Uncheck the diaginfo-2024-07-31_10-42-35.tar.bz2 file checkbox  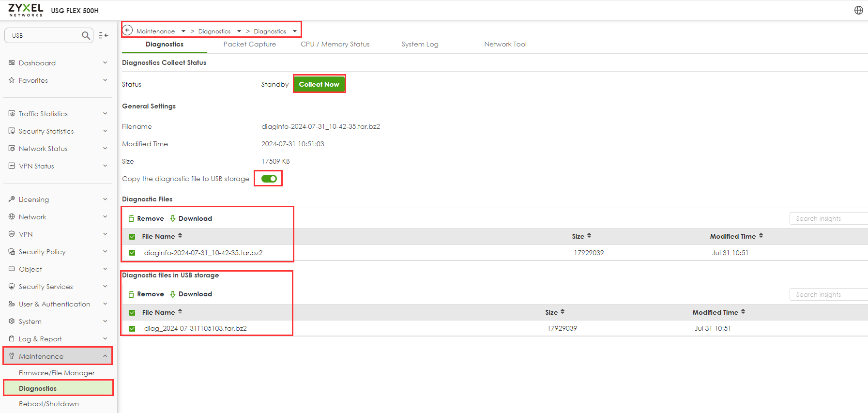(x=132, y=253)
